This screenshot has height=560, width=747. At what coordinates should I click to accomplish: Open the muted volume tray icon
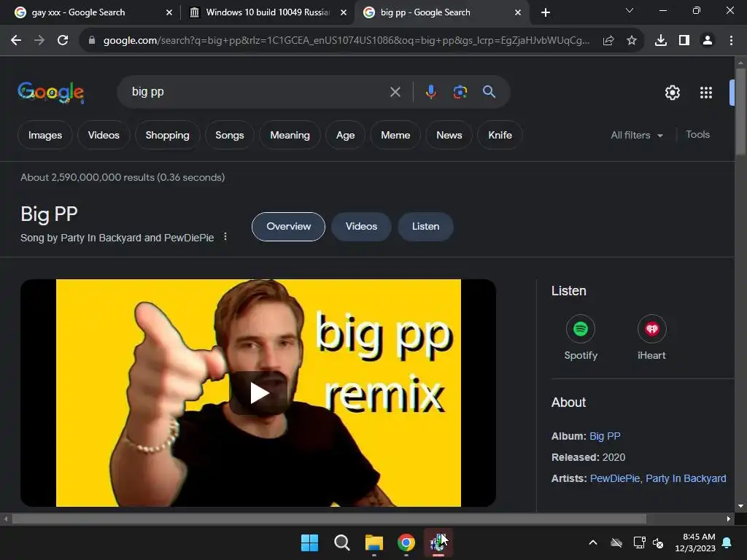coord(659,542)
